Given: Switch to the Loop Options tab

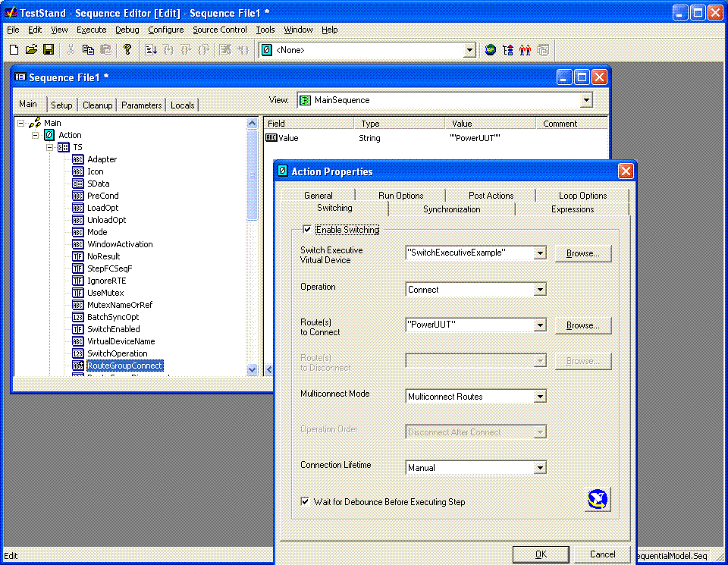Looking at the screenshot, I should (x=582, y=196).
